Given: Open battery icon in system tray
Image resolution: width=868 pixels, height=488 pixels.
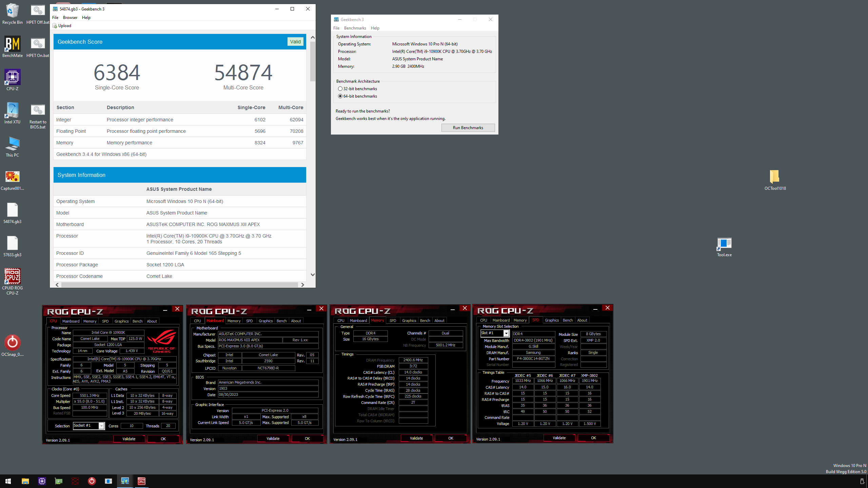Looking at the screenshot, I should (x=862, y=481).
